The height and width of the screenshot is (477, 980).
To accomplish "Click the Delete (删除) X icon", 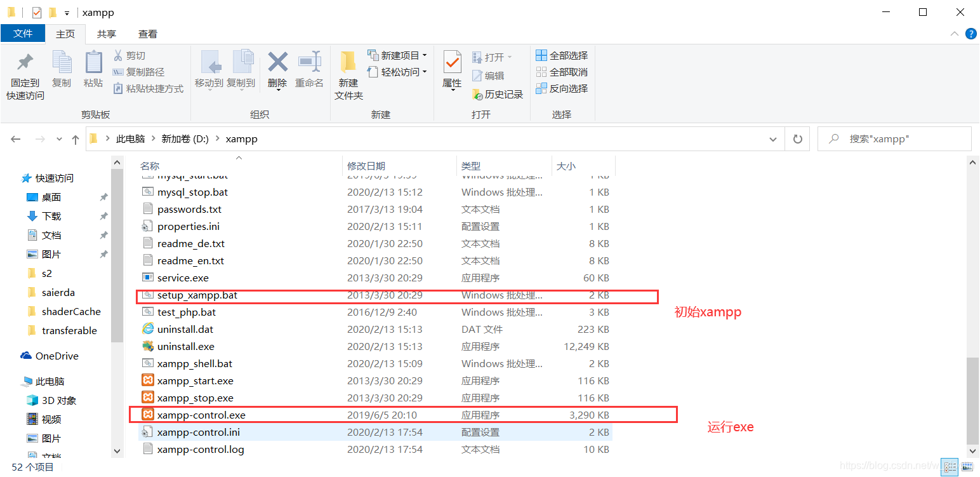I will (277, 62).
